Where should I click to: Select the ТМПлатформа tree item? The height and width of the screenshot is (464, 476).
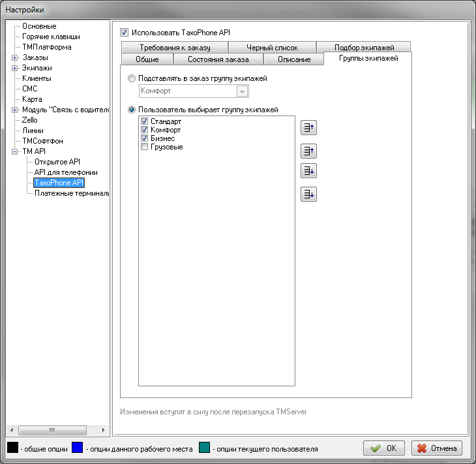(47, 47)
